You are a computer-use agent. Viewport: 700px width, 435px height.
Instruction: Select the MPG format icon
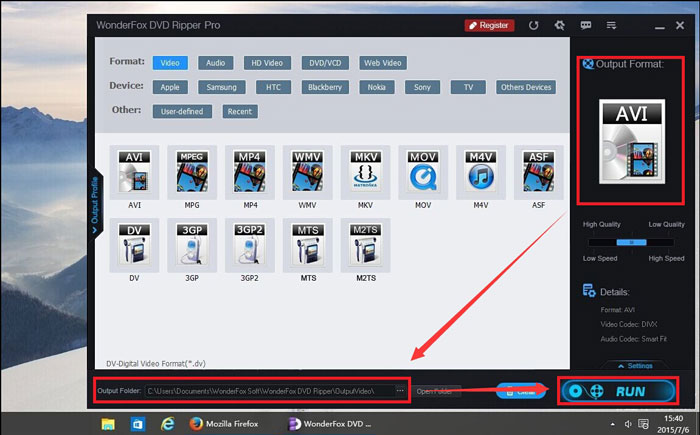point(192,172)
